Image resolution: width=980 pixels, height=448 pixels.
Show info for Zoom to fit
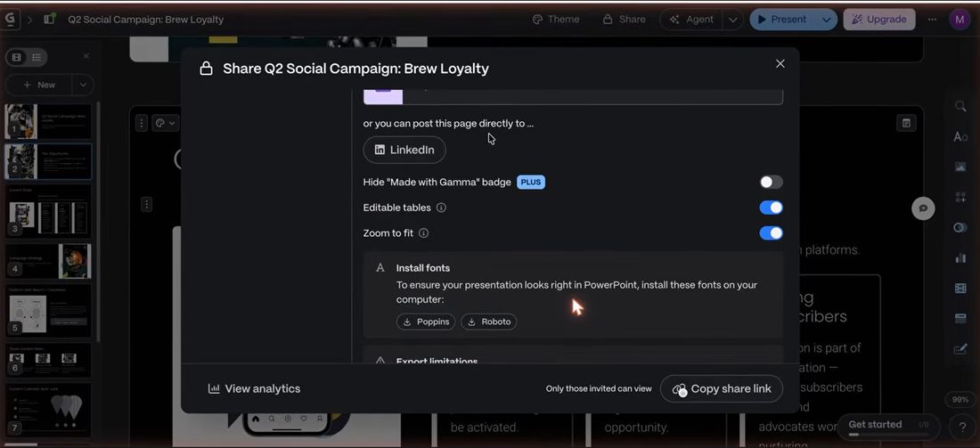click(x=424, y=233)
